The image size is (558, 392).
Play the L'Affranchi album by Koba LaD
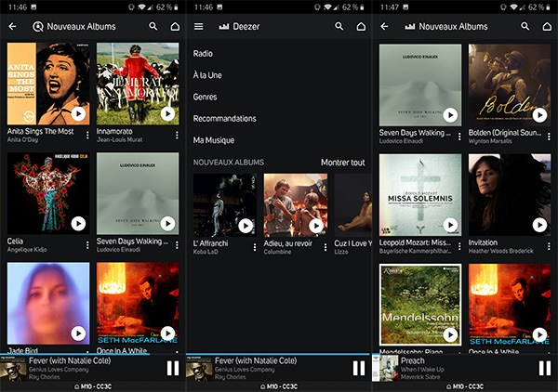(246, 225)
